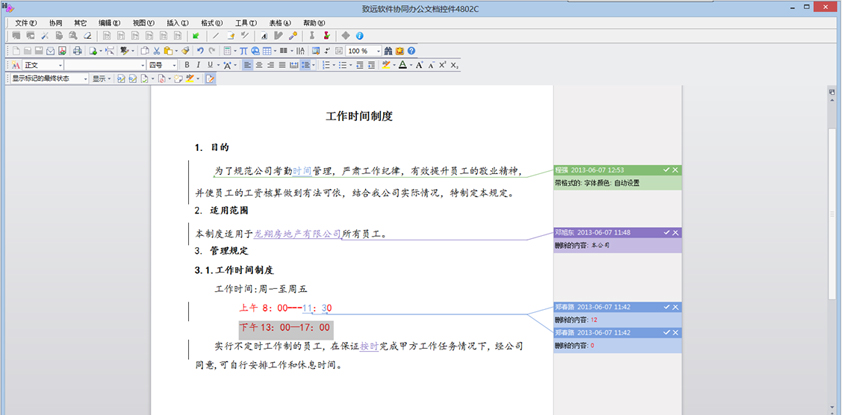Click the insert table grid icon
The width and height of the screenshot is (842, 415).
click(266, 51)
